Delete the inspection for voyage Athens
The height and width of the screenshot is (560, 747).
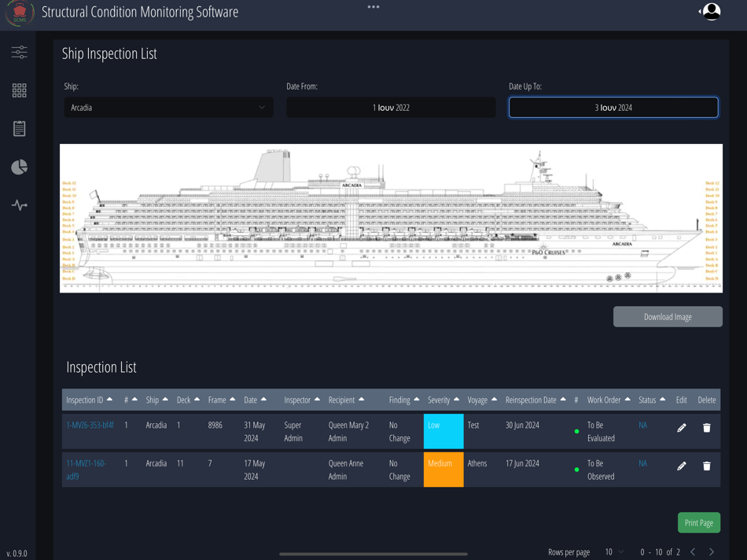tap(706, 466)
